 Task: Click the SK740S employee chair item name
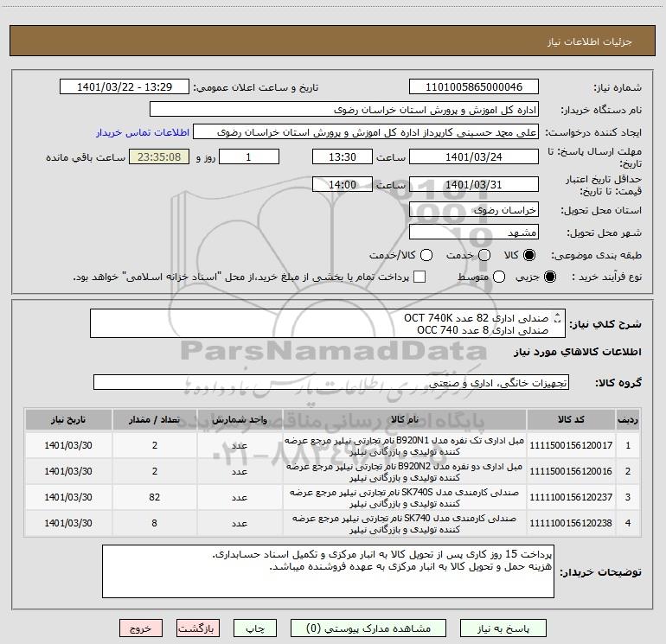click(405, 498)
